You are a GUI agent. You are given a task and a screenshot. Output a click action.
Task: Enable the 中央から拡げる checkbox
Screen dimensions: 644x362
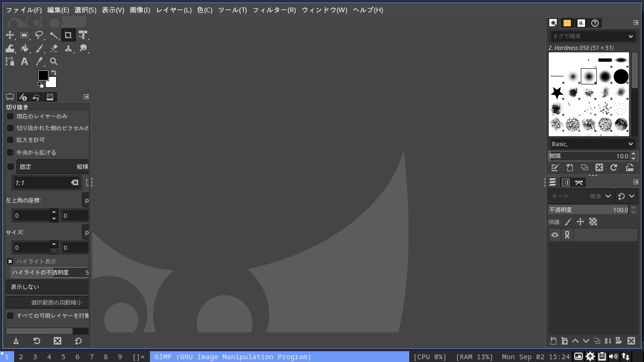tap(10, 152)
